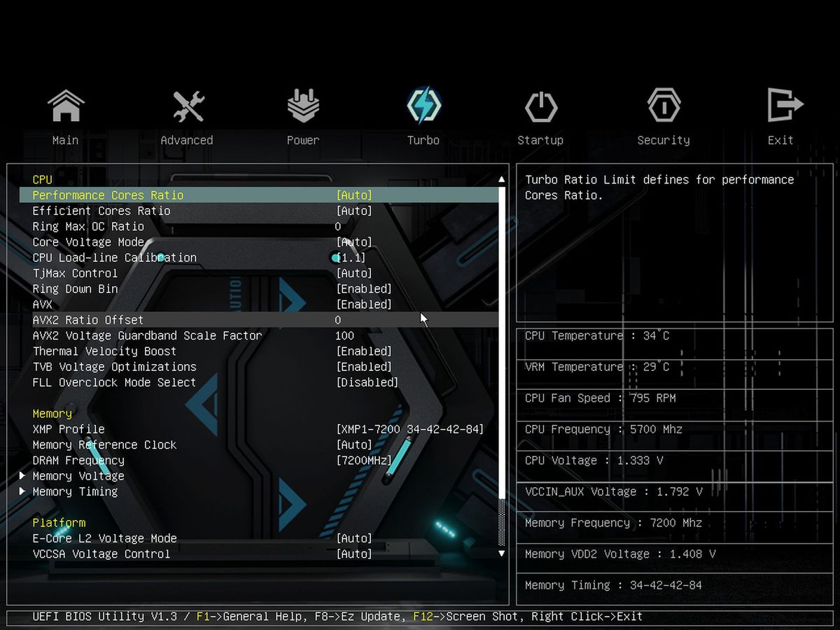The image size is (840, 630).
Task: Edit AVX2 Voltage Guardband Scale Factor value
Action: (x=344, y=336)
